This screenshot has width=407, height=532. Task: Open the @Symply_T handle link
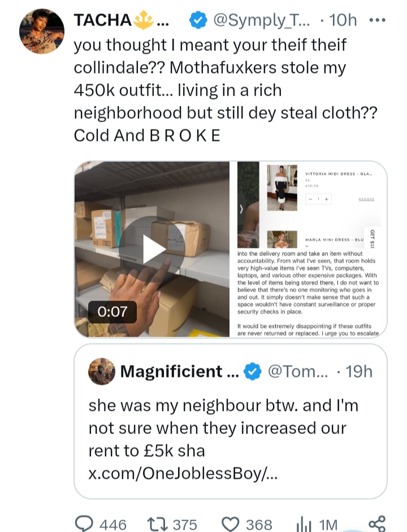[x=261, y=20]
